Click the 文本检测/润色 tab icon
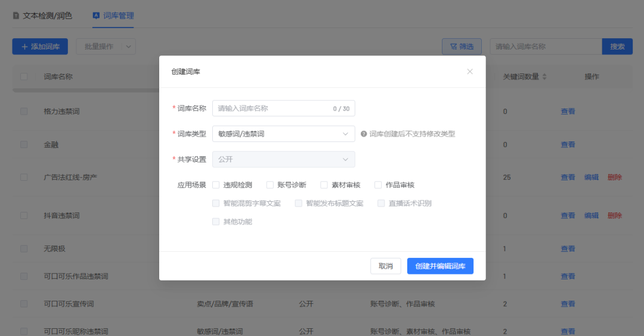644x336 pixels. (x=16, y=16)
